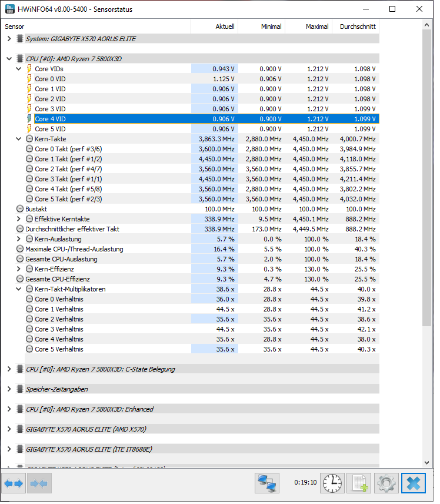Click the Core 5 VID lightning icon
This screenshot has height=504, width=440.
(29, 129)
